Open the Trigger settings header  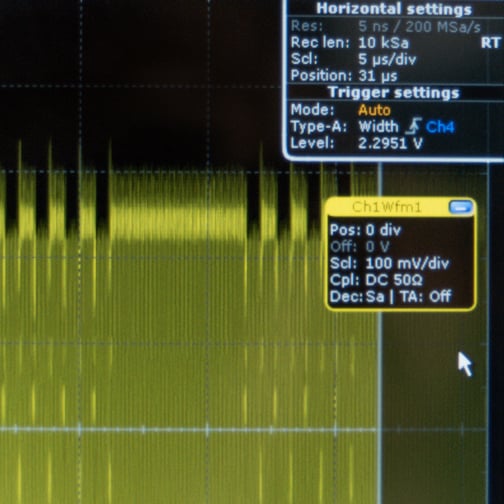coord(394,92)
